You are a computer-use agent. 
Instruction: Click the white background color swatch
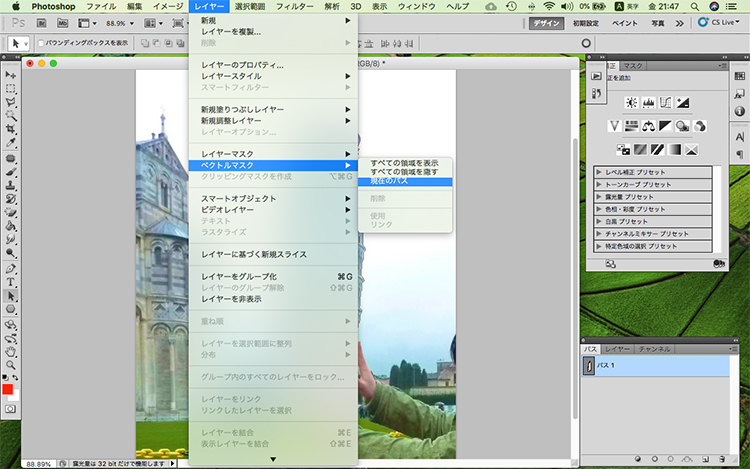[x=15, y=396]
